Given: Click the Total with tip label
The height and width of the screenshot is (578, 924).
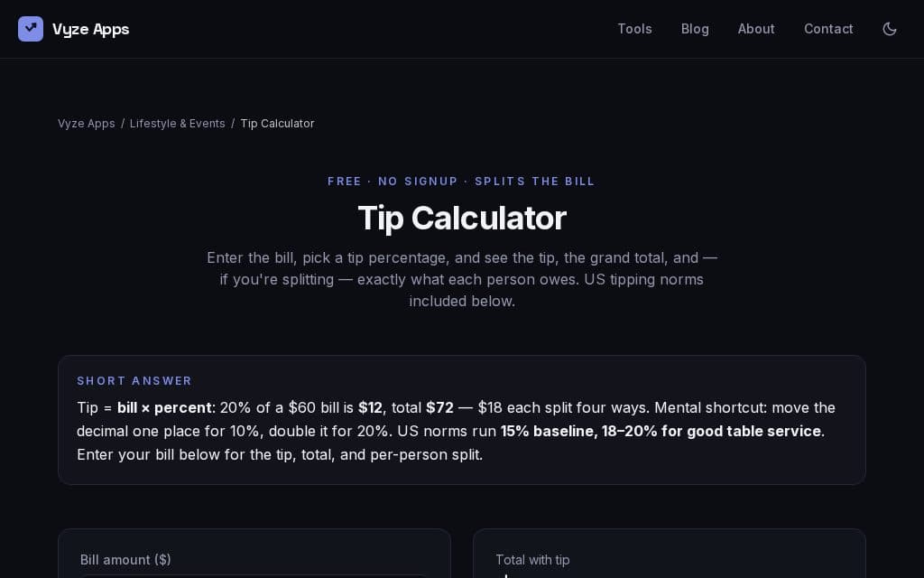Looking at the screenshot, I should coord(532,560).
